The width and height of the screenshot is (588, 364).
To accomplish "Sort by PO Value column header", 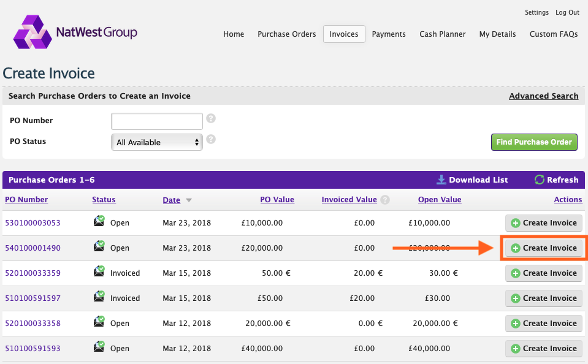I will coord(277,199).
